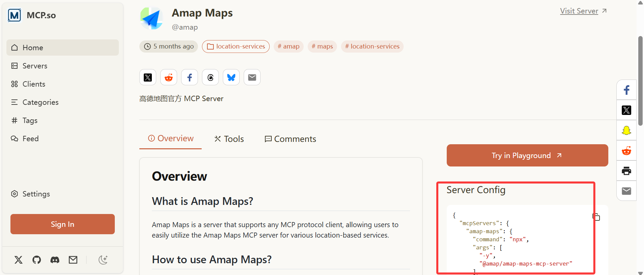Open Feed in the sidebar
644x275 pixels.
[x=63, y=139]
